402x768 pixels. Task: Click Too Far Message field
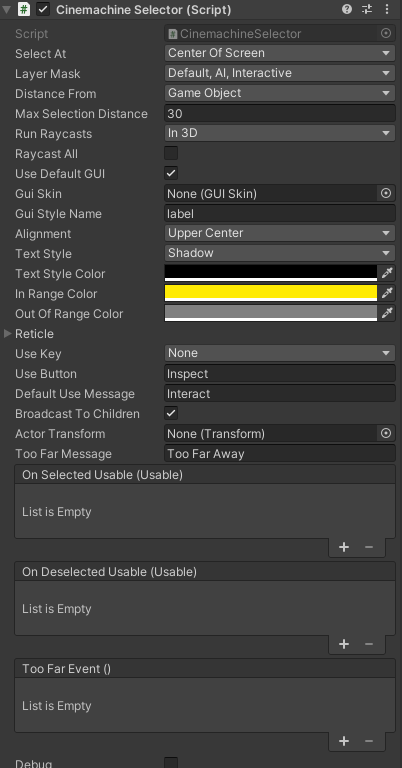click(280, 454)
